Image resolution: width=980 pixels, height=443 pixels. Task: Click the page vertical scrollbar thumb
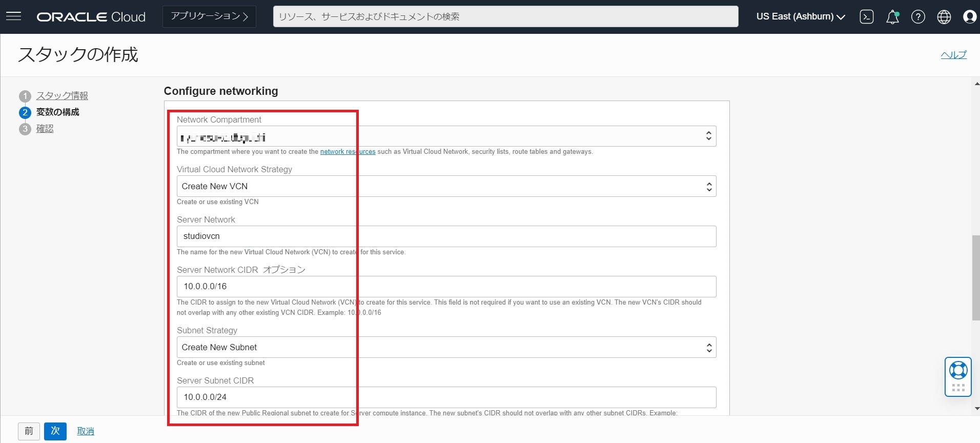pos(975,277)
